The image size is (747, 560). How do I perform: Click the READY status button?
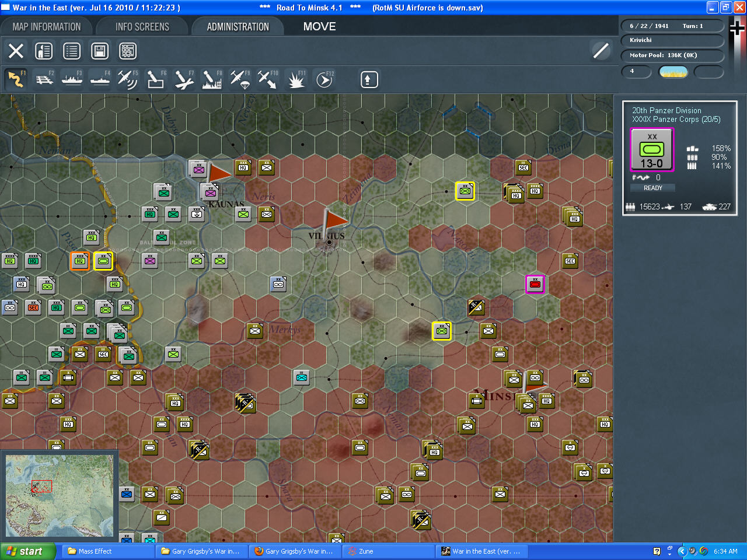[652, 188]
